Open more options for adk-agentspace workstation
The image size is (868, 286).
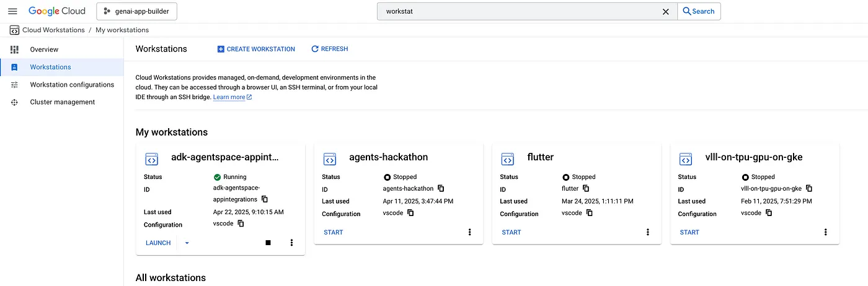coord(291,243)
